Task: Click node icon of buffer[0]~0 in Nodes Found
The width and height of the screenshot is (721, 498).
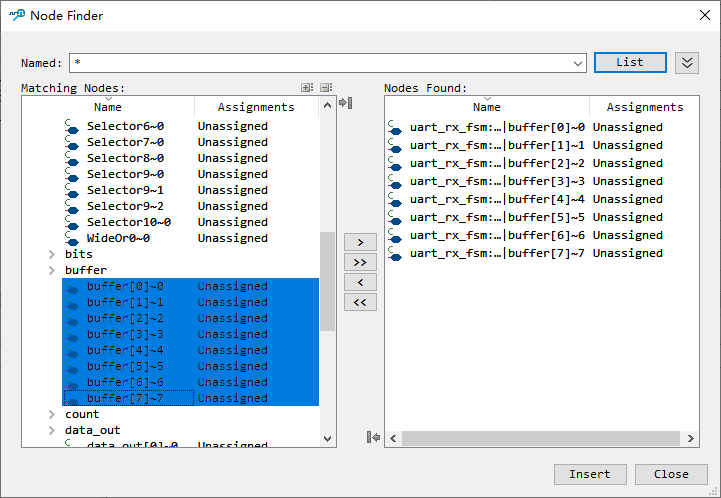Action: click(x=395, y=128)
